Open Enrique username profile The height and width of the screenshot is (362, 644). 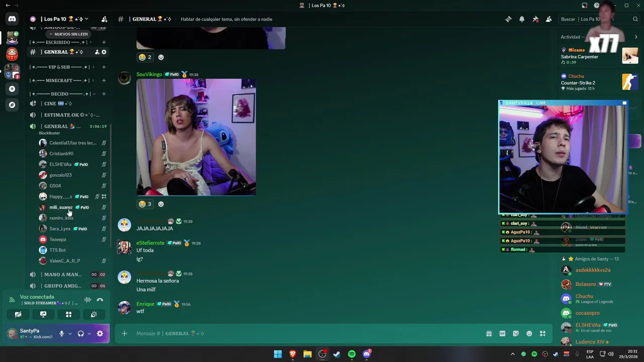point(145,304)
